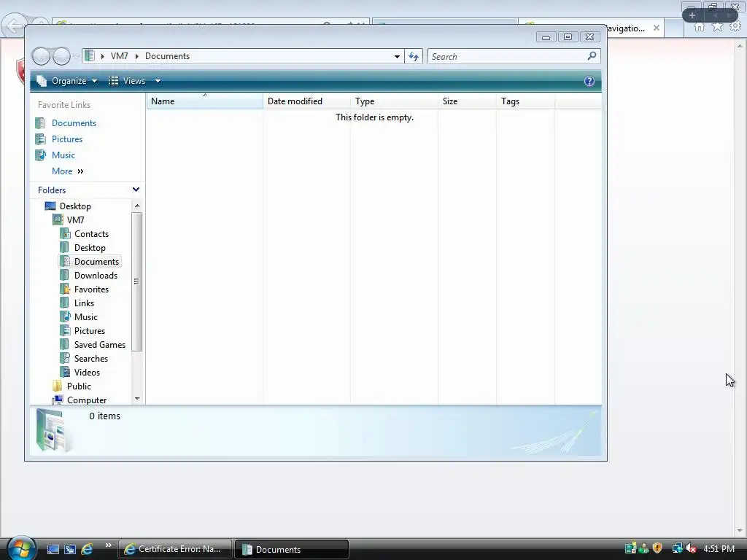Select Saved Games in the folder tree
Image resolution: width=747 pixels, height=560 pixels.
point(99,344)
